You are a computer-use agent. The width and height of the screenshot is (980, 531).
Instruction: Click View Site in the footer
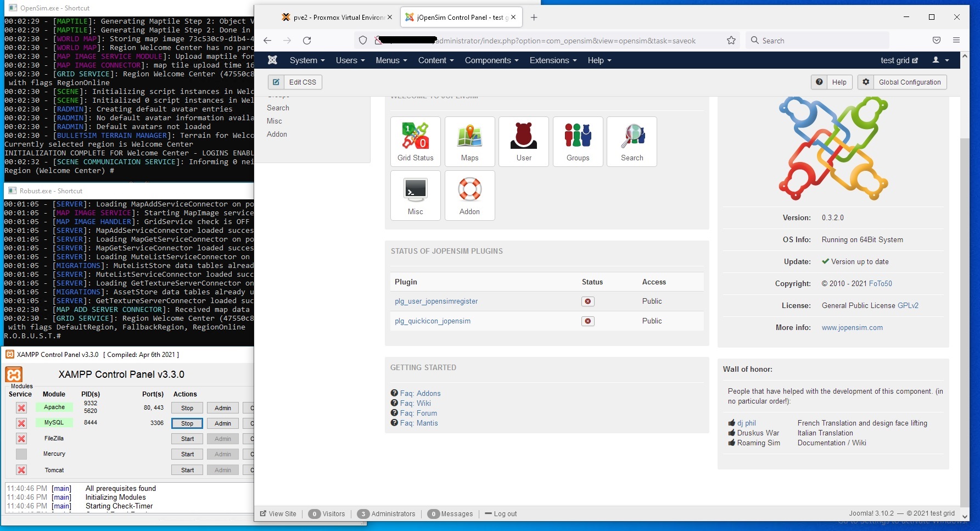(x=278, y=514)
